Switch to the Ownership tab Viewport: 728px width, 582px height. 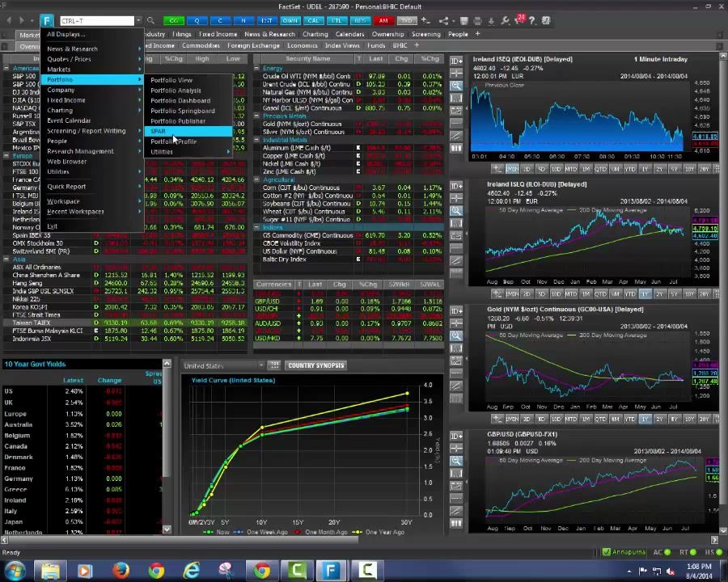387,34
